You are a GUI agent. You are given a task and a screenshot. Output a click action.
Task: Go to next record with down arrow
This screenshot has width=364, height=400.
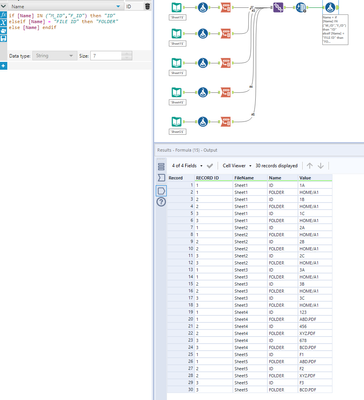[x=321, y=166]
